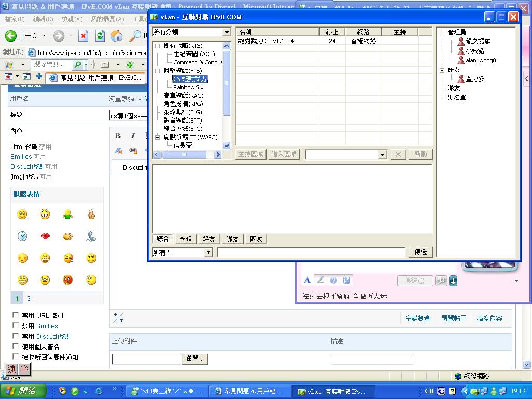
Task: Check 禁用 Smilies box
Action: click(x=16, y=326)
